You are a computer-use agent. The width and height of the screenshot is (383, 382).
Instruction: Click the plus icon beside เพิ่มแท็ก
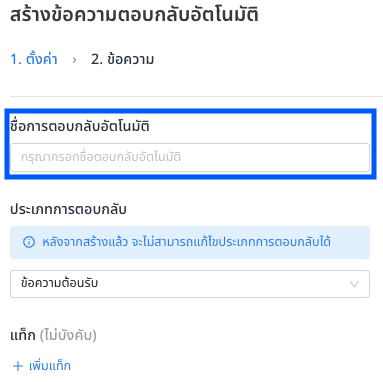(18, 366)
